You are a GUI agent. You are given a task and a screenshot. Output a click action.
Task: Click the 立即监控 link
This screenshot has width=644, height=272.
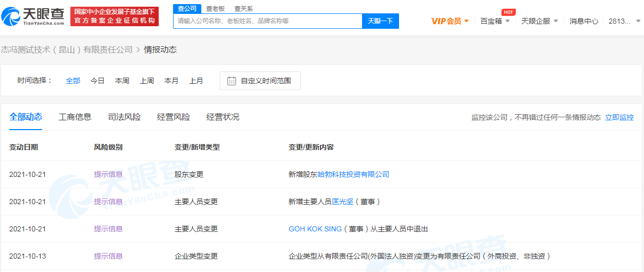pyautogui.click(x=619, y=117)
